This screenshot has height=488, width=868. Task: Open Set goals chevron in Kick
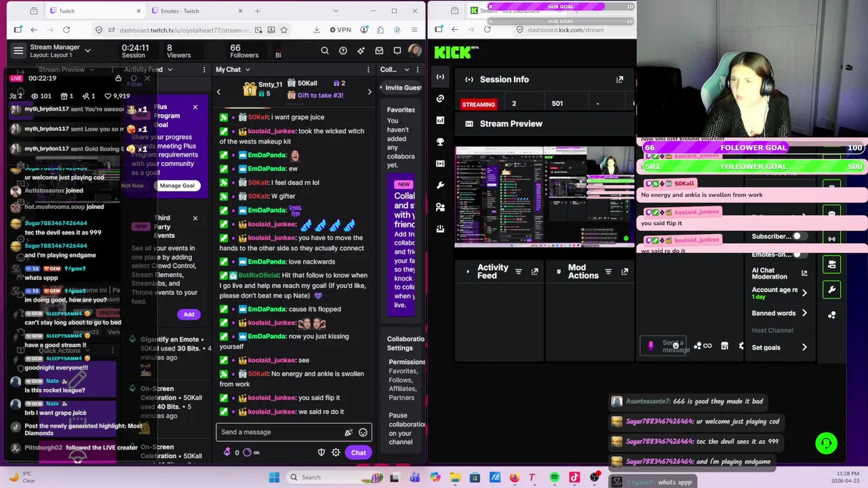click(x=804, y=347)
